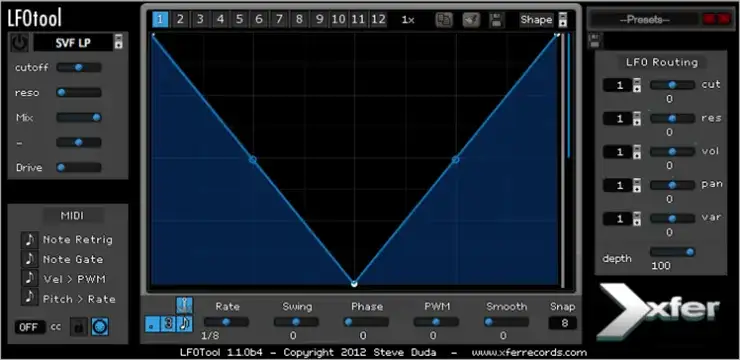The width and height of the screenshot is (740, 360).
Task: Toggle the Note Retrig icon
Action: point(29,240)
